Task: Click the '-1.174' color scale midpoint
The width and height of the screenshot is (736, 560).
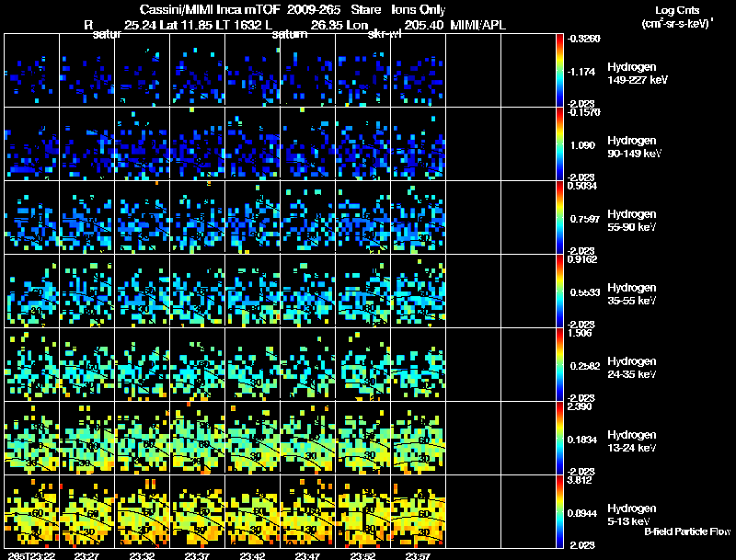Action: click(581, 72)
